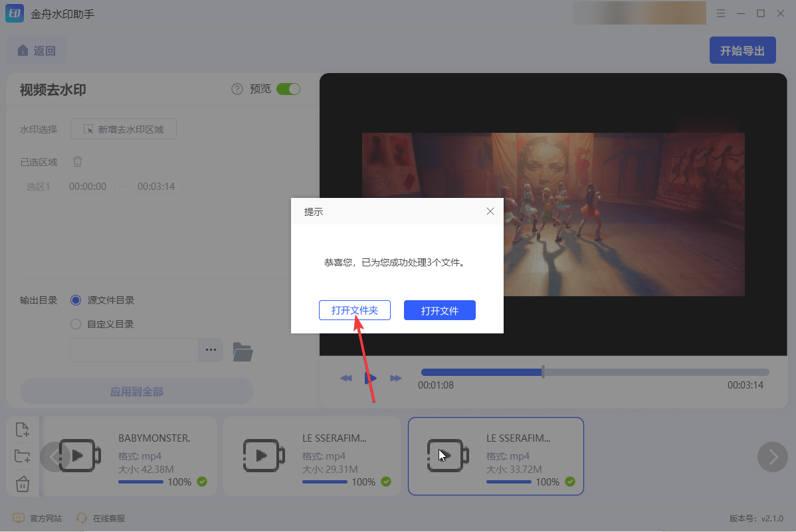Select the 29.31M LE SSERAFIM video card
The height and width of the screenshot is (532, 796).
(x=312, y=456)
